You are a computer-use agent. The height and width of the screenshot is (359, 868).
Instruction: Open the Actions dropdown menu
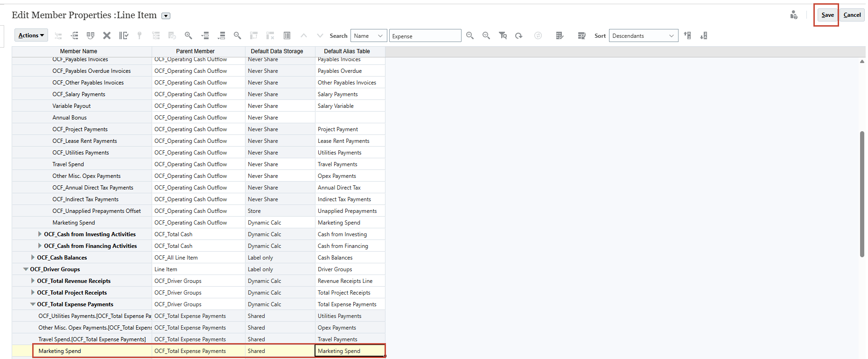coord(31,35)
